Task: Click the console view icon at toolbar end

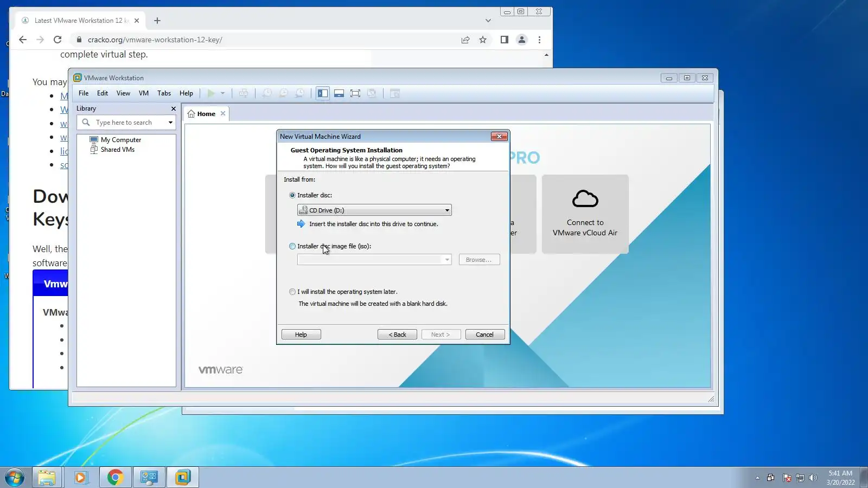Action: pyautogui.click(x=395, y=93)
